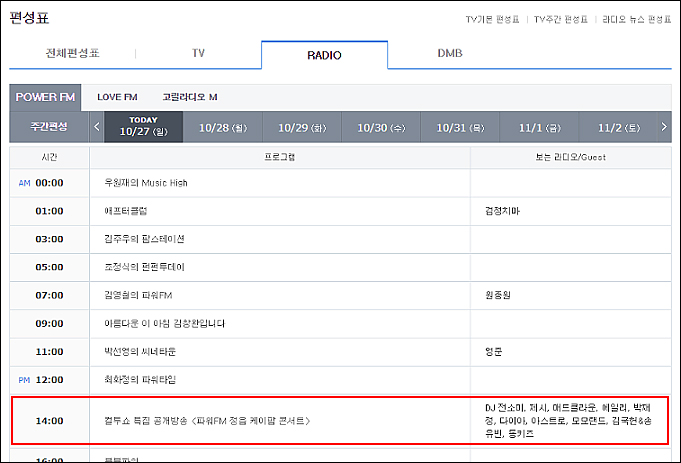Open 라디오 뉴스 편성표 link
681x463 pixels.
(x=637, y=20)
